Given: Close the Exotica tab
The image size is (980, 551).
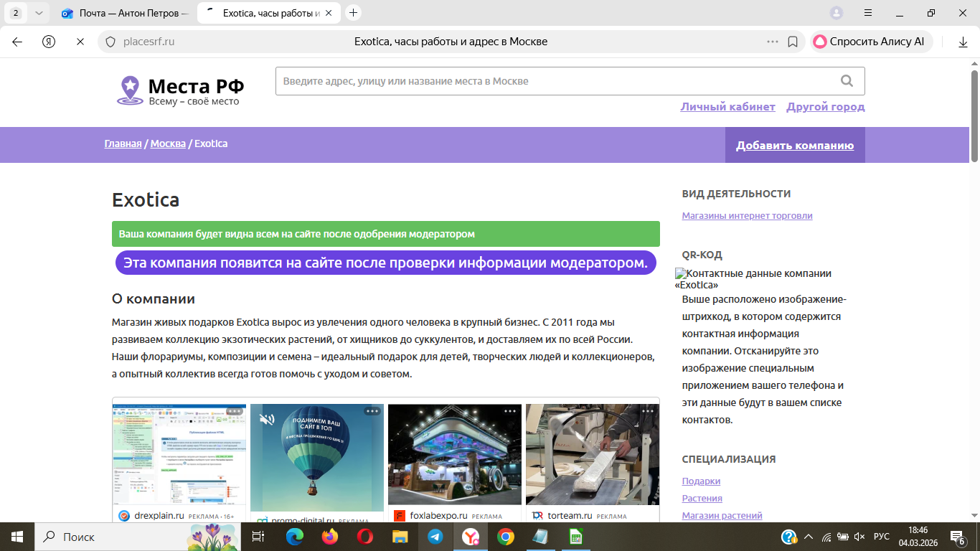Looking at the screenshot, I should click(328, 13).
